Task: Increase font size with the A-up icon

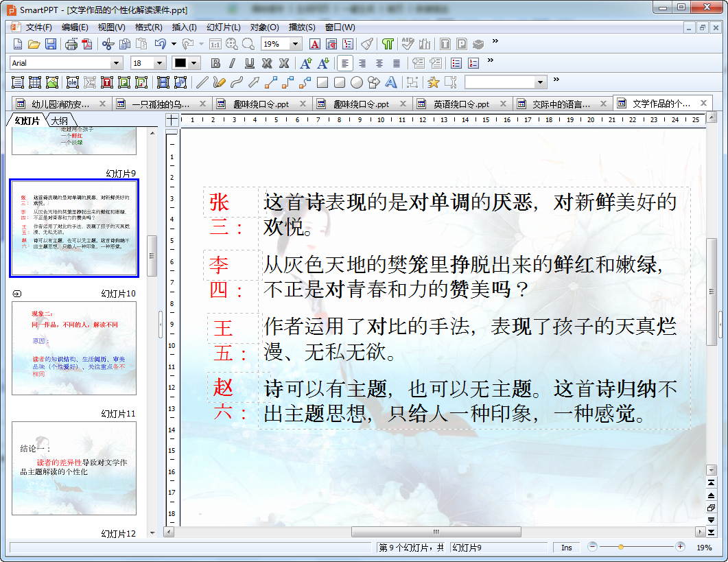Action: [305, 63]
